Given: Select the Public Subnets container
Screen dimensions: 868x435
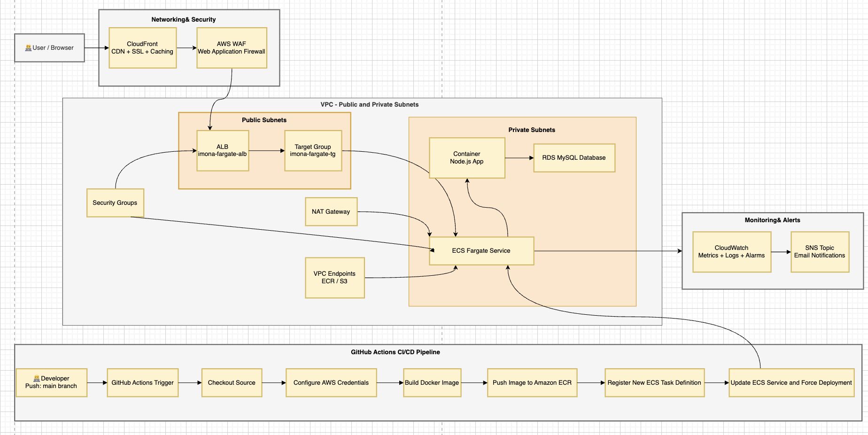Looking at the screenshot, I should pyautogui.click(x=264, y=120).
